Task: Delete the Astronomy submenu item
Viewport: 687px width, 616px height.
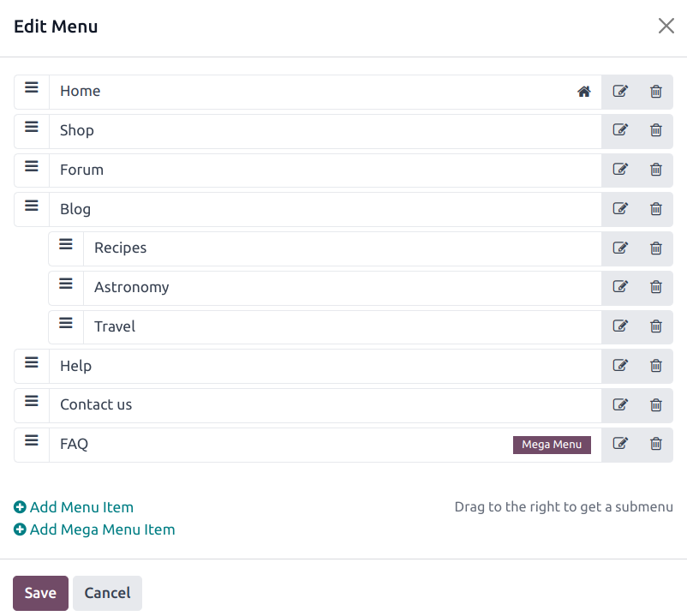Action: click(655, 287)
